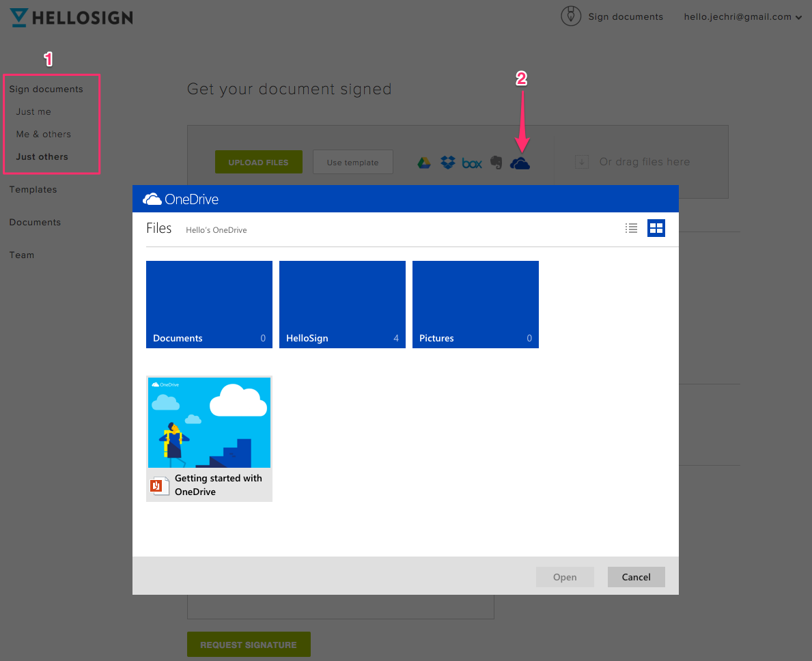Image resolution: width=812 pixels, height=661 pixels.
Task: Click Hello's OneDrive breadcrumb
Action: [216, 230]
